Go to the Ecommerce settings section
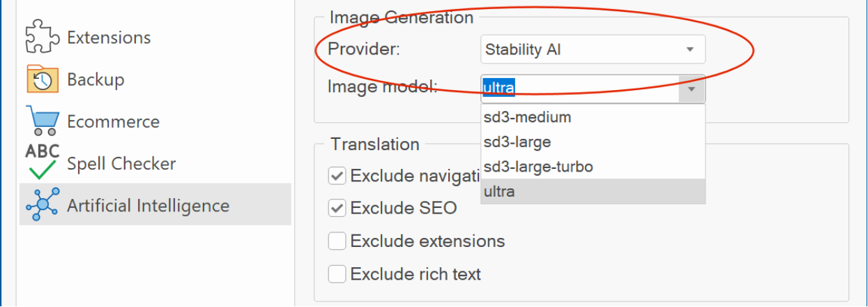868x307 pixels. (x=113, y=121)
